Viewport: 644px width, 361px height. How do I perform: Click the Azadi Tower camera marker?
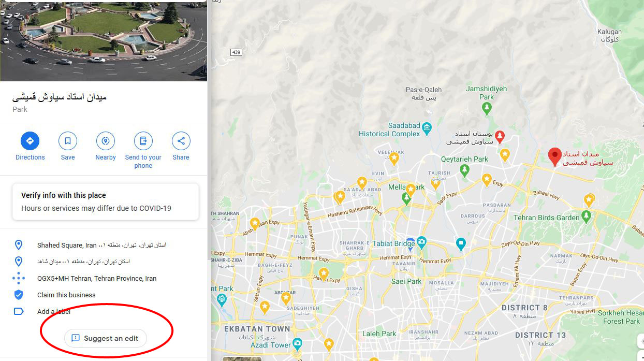point(297,343)
